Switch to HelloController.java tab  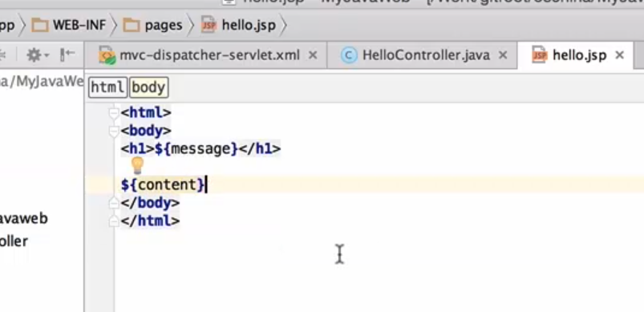(426, 55)
